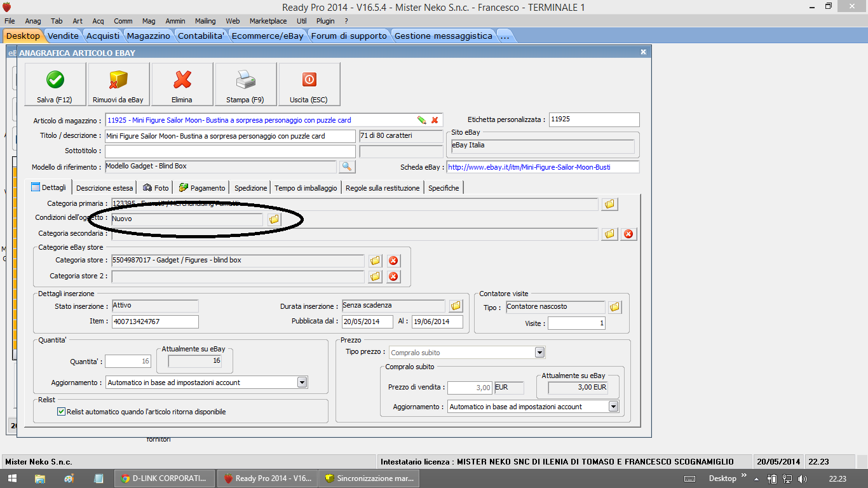Click the Item number field
The width and height of the screenshot is (868, 488).
pos(155,322)
